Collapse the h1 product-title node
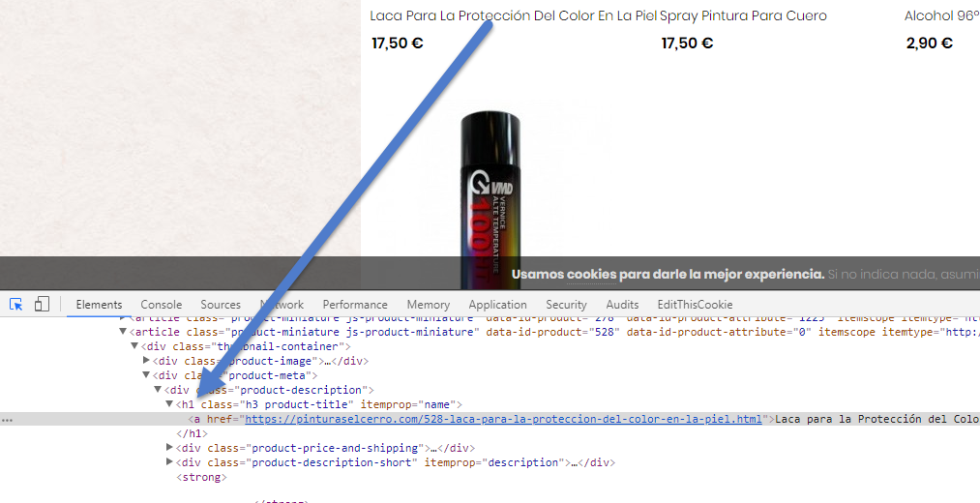 169,404
